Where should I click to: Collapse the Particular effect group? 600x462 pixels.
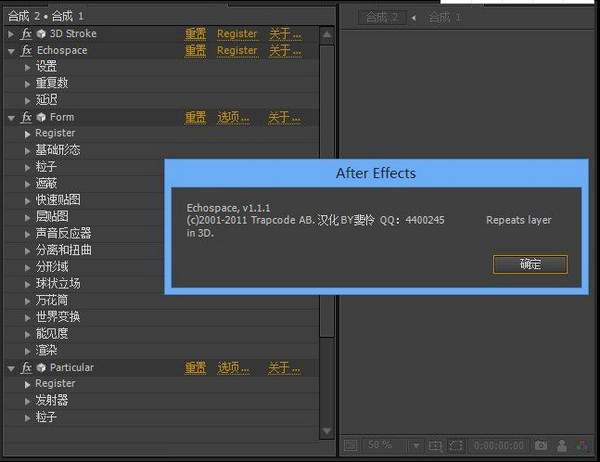[x=11, y=368]
